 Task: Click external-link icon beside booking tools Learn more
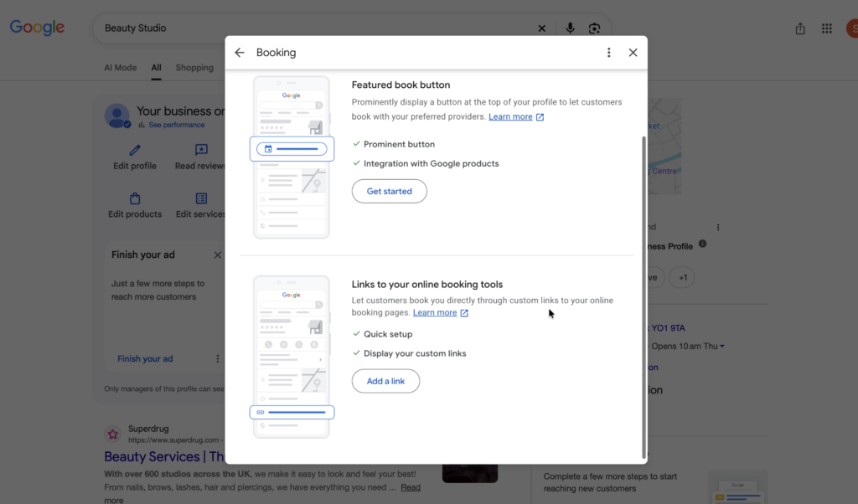464,312
